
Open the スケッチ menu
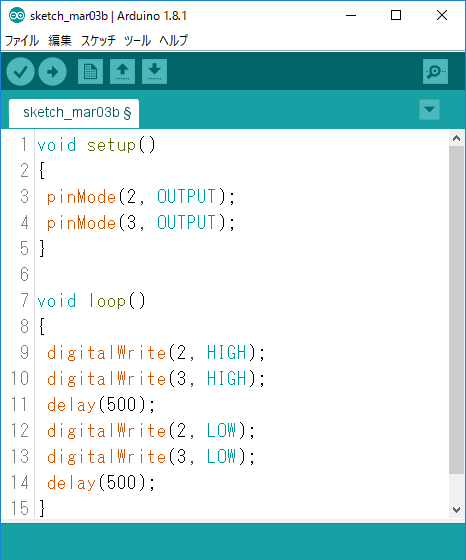coord(98,40)
